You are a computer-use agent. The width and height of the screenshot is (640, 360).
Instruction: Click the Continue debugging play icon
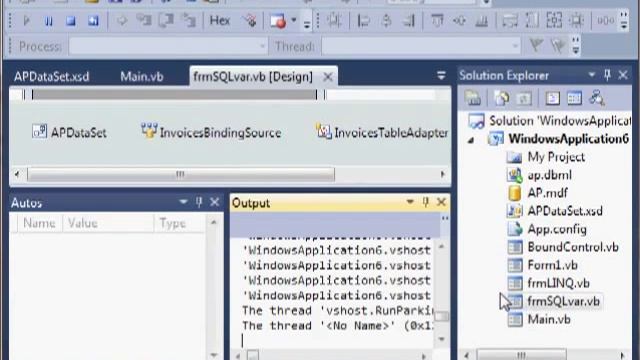coord(27,20)
